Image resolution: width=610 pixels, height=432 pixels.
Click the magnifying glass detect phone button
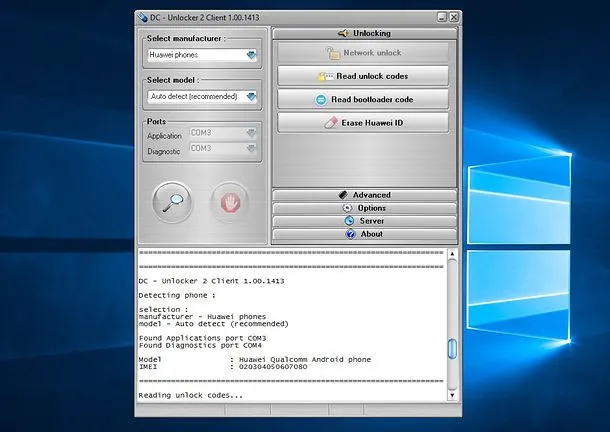[x=172, y=202]
